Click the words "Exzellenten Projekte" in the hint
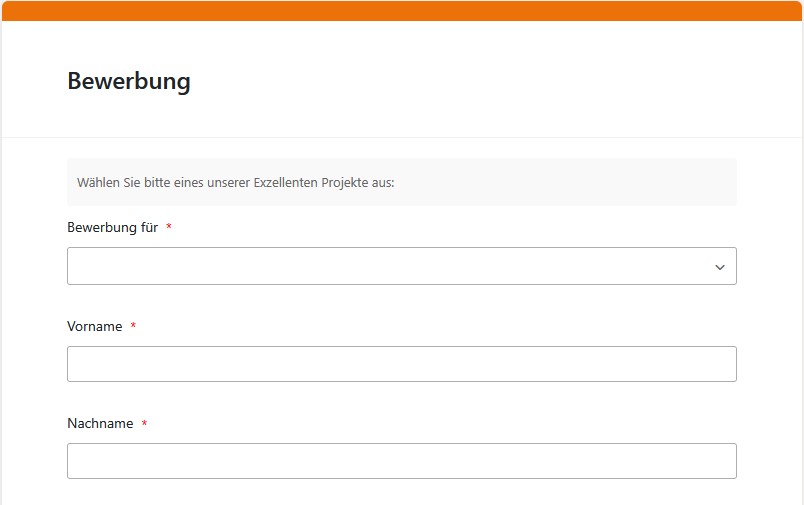The image size is (804, 505). point(314,183)
